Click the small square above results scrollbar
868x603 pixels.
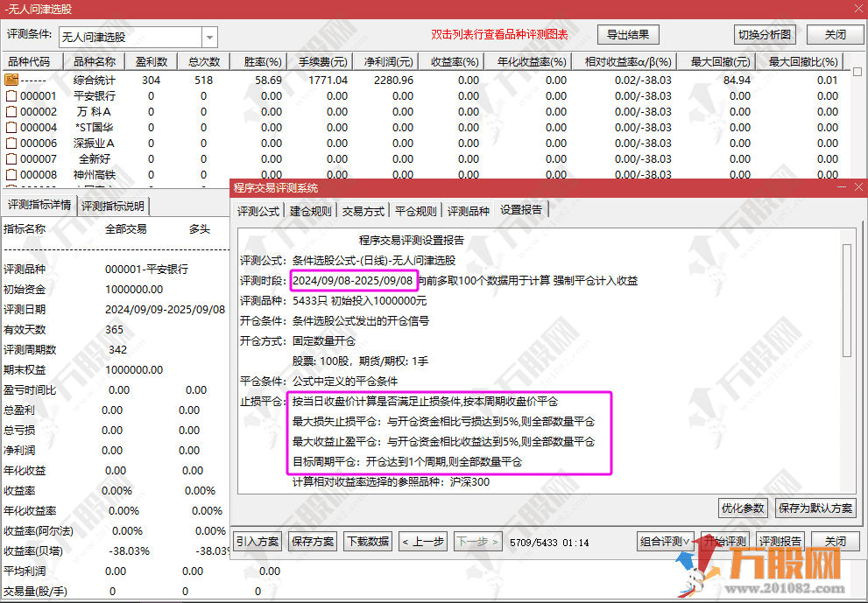pos(857,72)
